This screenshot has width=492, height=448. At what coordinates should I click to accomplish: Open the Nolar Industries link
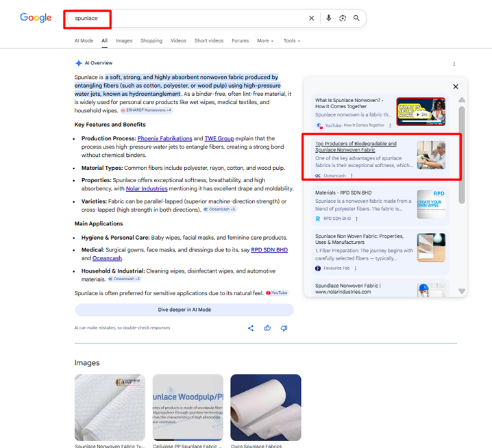[x=147, y=188]
